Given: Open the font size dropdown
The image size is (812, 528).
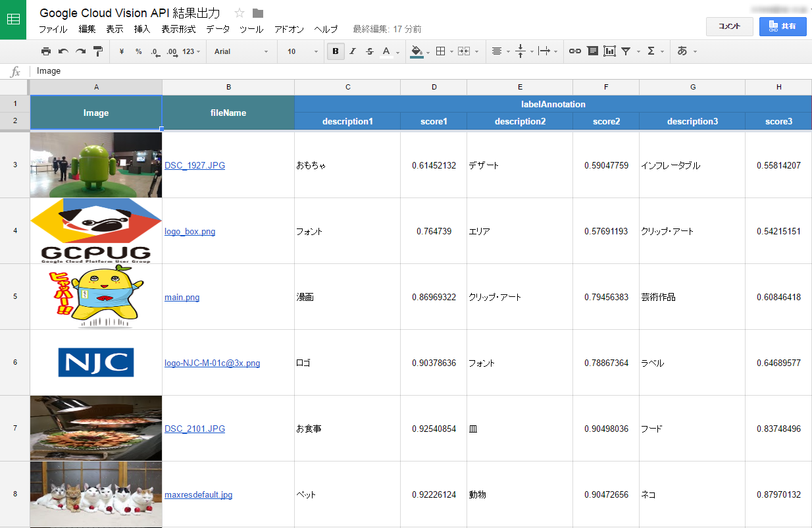Looking at the screenshot, I should pos(299,51).
